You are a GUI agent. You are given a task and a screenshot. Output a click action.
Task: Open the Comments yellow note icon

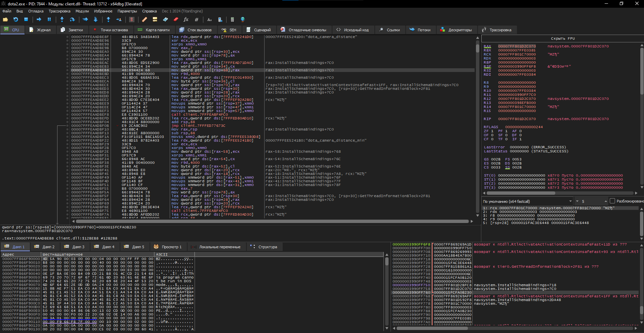[155, 20]
